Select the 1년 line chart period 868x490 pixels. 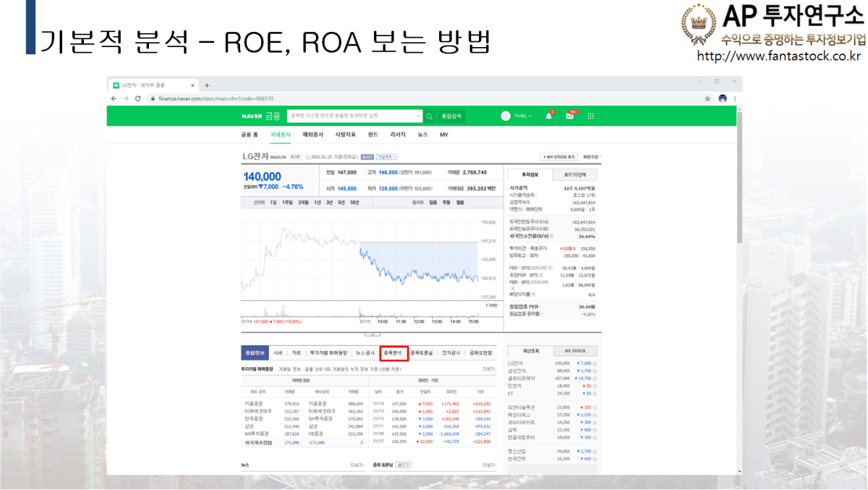317,203
